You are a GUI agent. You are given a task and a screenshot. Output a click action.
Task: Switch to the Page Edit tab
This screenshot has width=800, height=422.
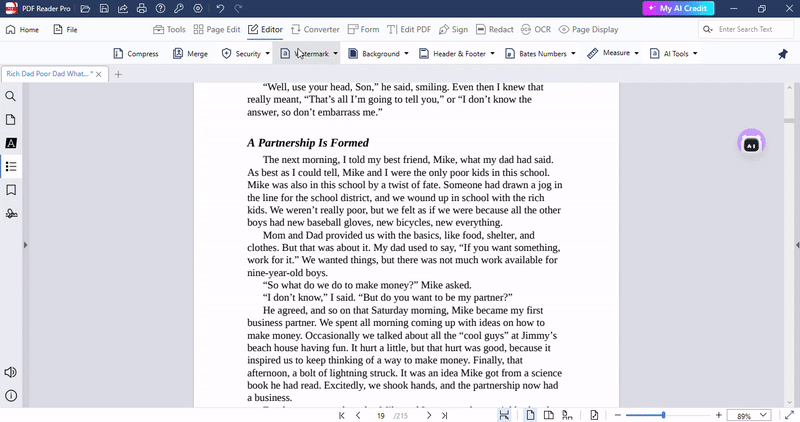tap(217, 30)
